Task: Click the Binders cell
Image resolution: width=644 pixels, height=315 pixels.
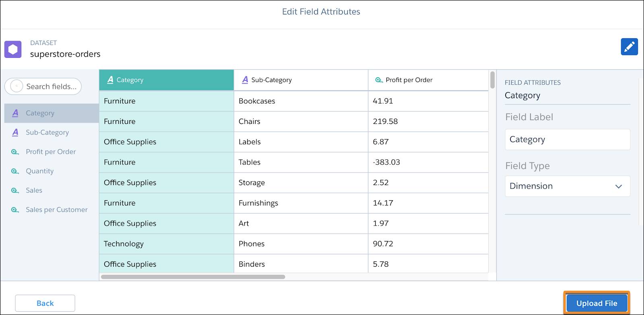Action: click(x=301, y=264)
